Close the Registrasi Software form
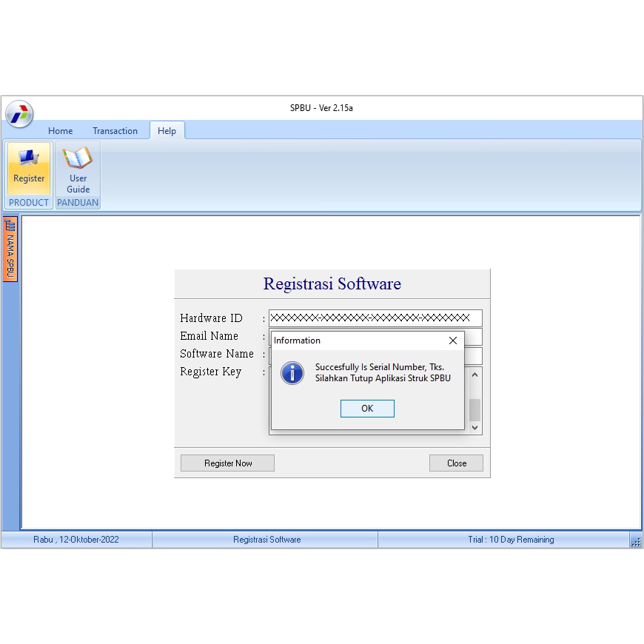This screenshot has height=644, width=644. (456, 463)
